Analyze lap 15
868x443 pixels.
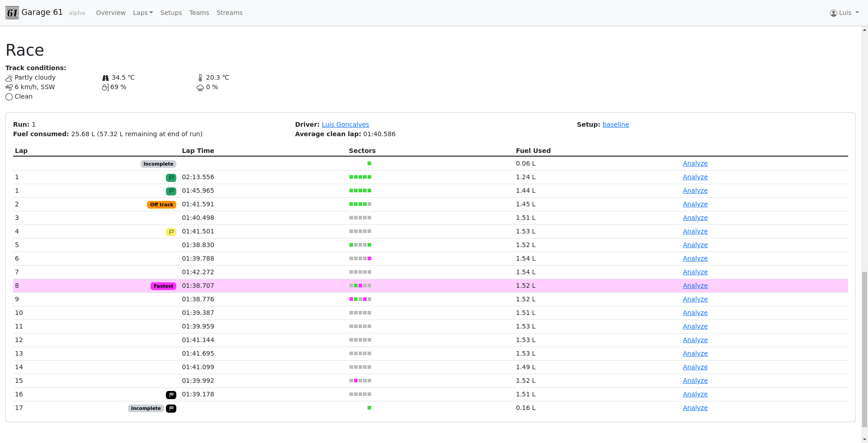[695, 381]
